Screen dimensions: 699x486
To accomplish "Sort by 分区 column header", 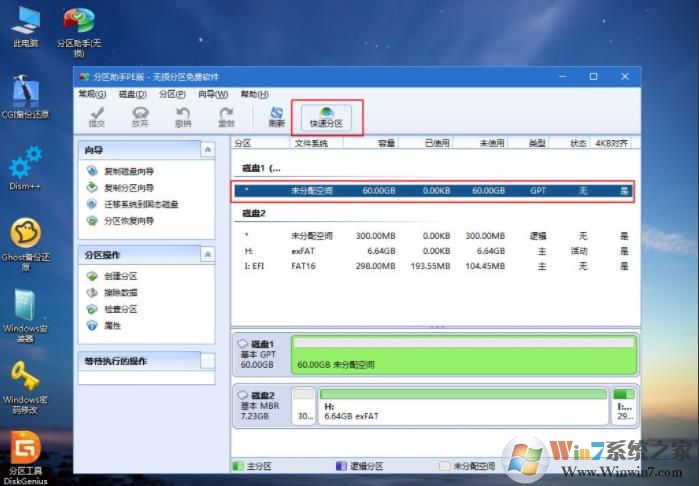I will tap(260, 143).
